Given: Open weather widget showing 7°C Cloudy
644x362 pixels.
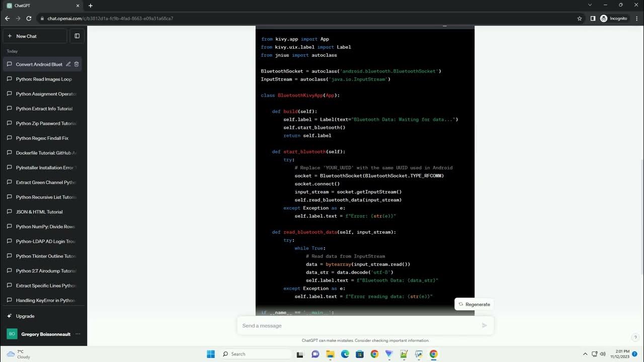Looking at the screenshot, I should click(x=19, y=354).
